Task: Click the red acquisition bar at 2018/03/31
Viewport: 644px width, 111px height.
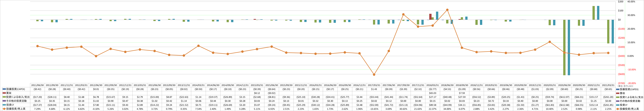Action: click(430, 17)
